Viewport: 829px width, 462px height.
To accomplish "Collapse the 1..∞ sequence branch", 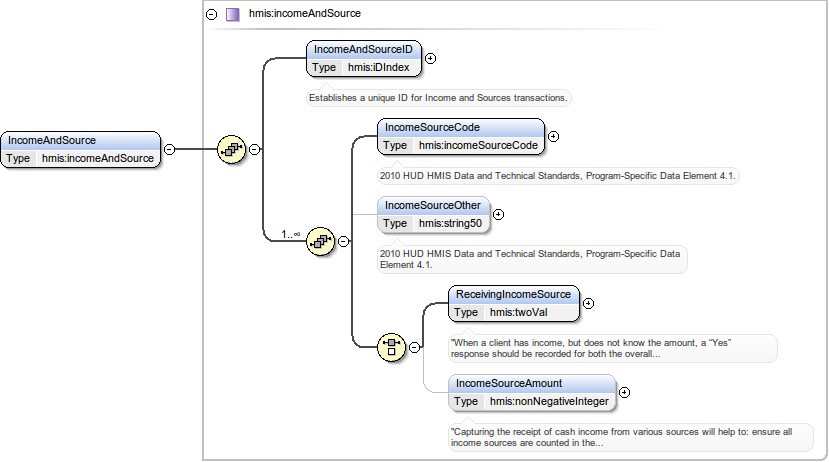I will (x=343, y=240).
